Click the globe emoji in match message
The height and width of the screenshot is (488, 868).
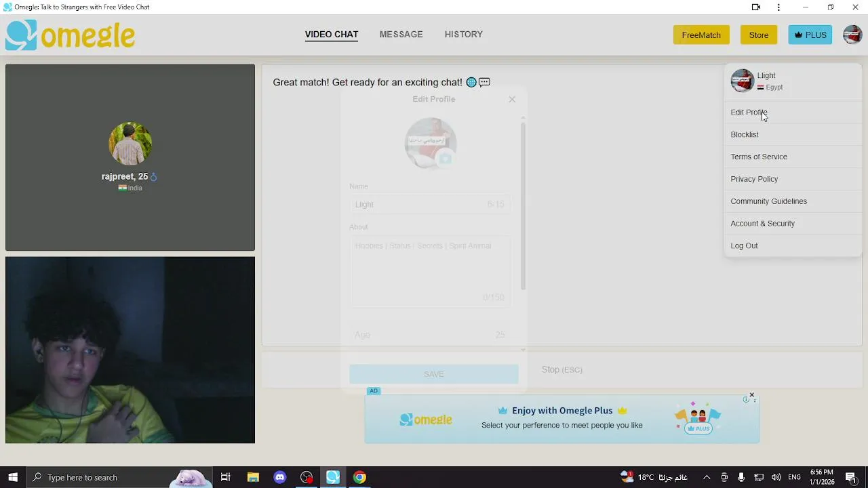click(x=471, y=82)
